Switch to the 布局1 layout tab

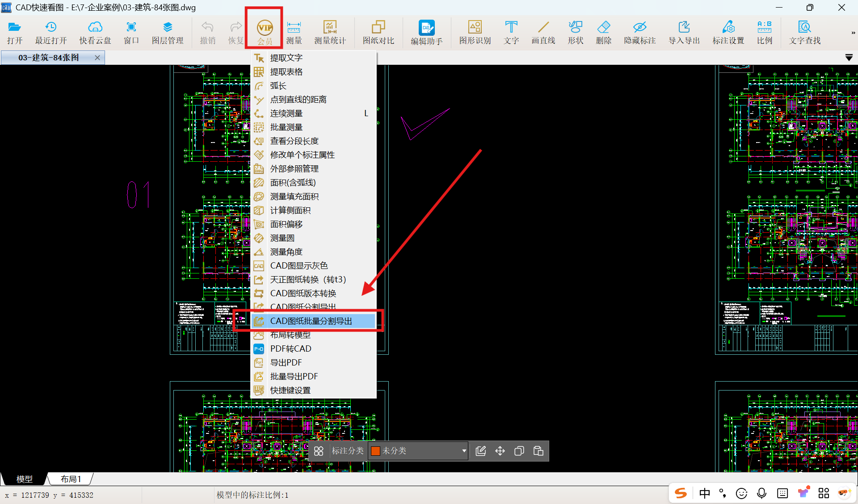click(71, 479)
